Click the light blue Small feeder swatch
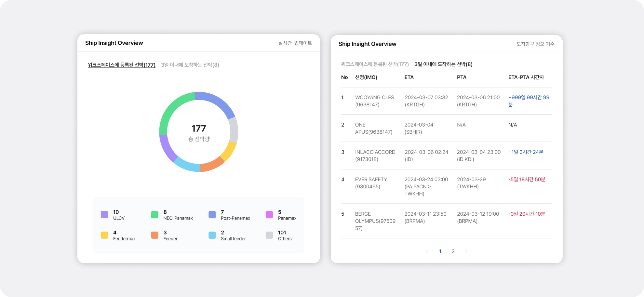The width and height of the screenshot is (644, 297). [212, 235]
